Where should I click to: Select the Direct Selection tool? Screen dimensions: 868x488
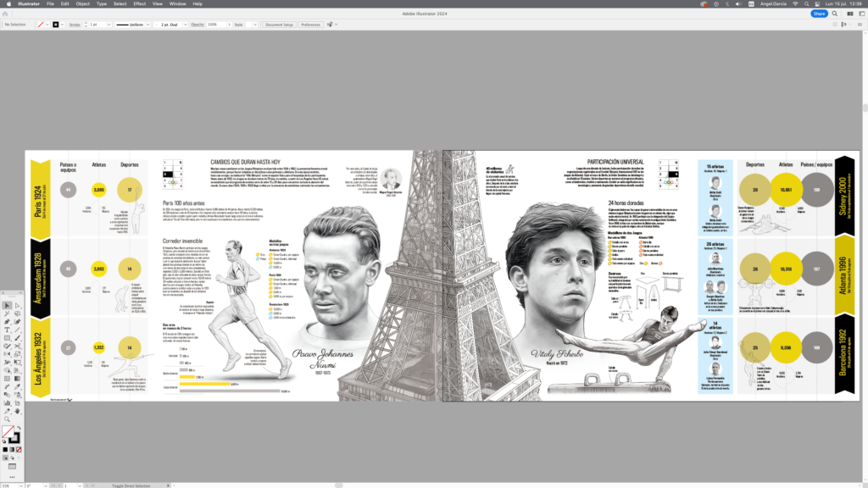point(18,305)
